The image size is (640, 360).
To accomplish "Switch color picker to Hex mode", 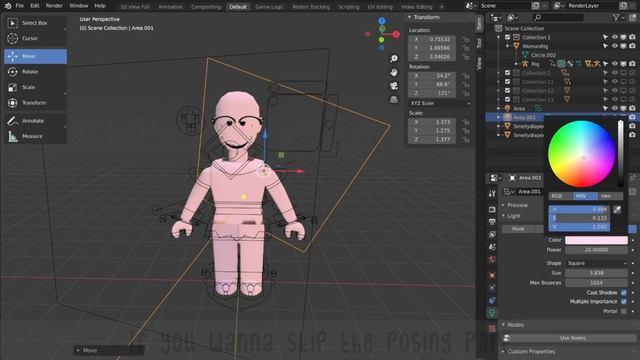I will 606,196.
